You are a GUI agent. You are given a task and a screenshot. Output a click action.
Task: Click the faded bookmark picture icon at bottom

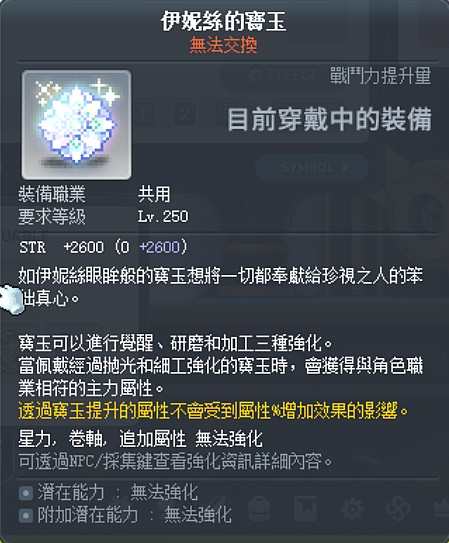pyautogui.click(x=306, y=509)
